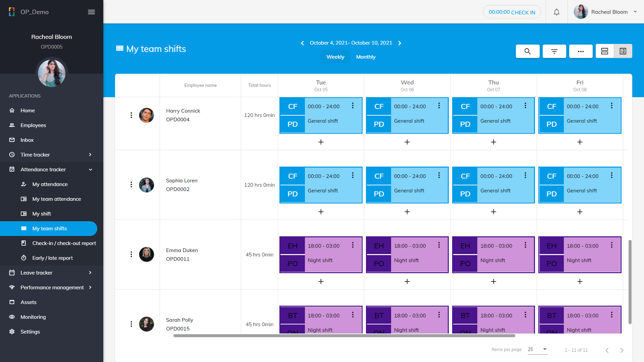The image size is (644, 362).
Task: Open the notifications bell
Action: (556, 12)
